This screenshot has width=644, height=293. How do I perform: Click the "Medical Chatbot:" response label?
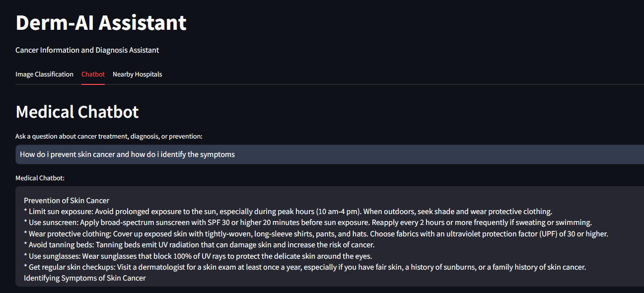click(x=40, y=178)
